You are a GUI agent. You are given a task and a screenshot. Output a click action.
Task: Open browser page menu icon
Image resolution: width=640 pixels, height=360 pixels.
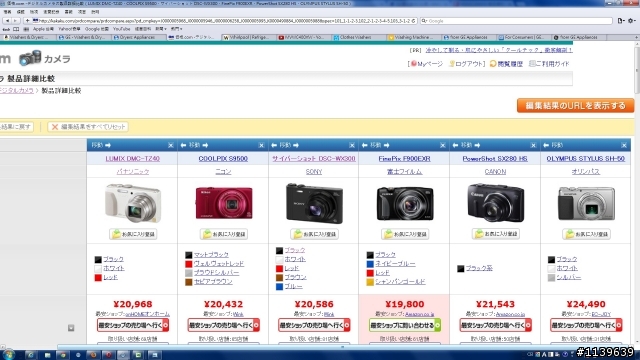click(x=621, y=21)
